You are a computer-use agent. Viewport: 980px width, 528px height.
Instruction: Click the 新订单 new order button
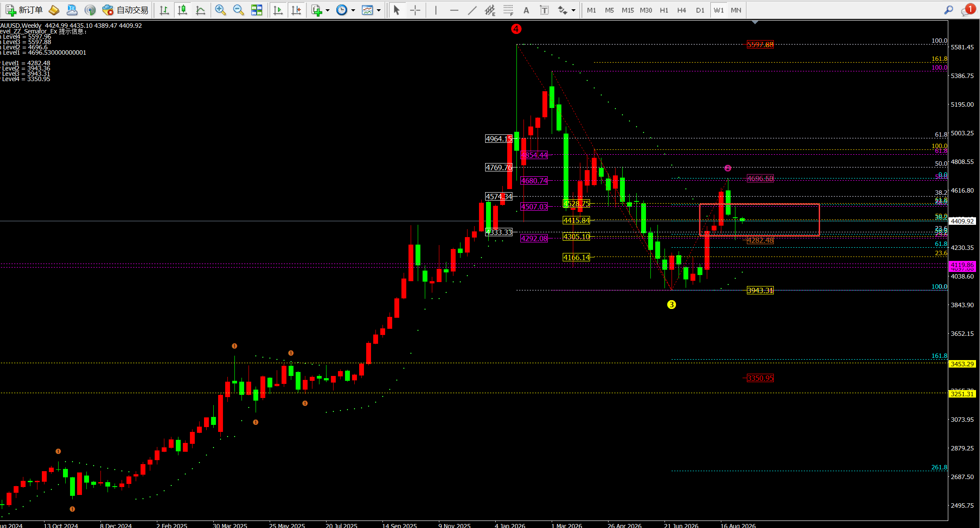[x=24, y=10]
